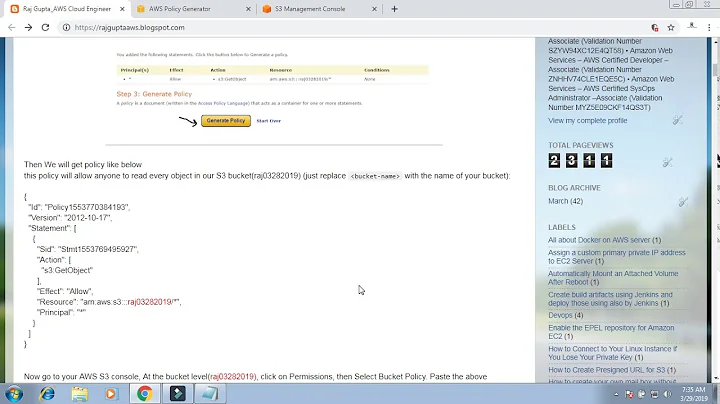The width and height of the screenshot is (720, 404).
Task: Open the last pinned taskbar app icon
Action: pyautogui.click(x=210, y=394)
